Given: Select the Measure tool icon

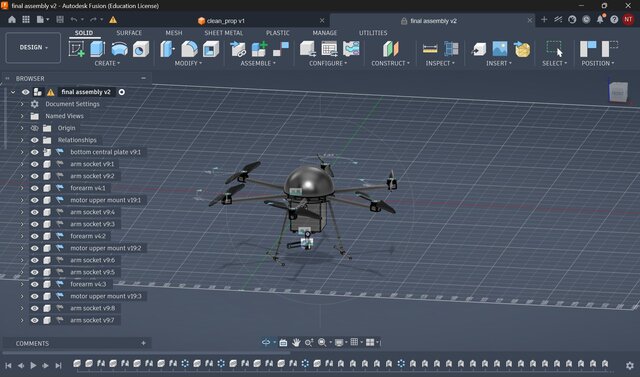Looking at the screenshot, I should pyautogui.click(x=430, y=49).
